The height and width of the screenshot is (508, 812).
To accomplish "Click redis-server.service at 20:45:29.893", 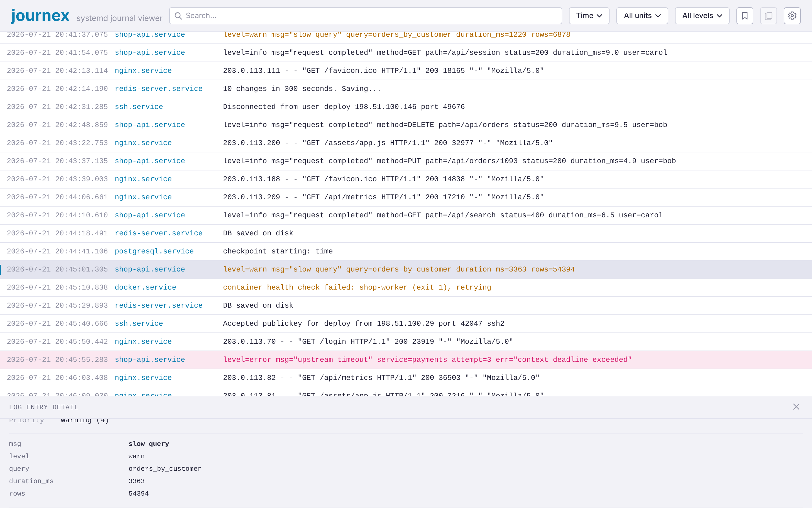I will (158, 305).
